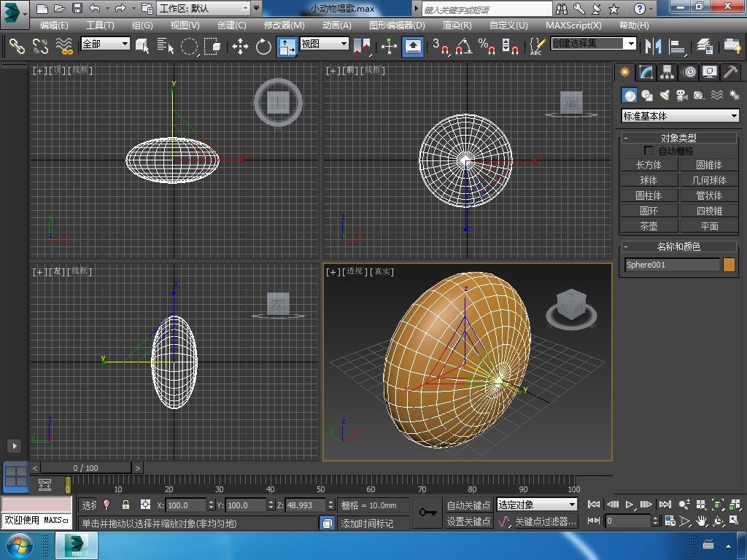747x560 pixels.
Task: Collapse the 对象类型 rollout
Action: 678,137
